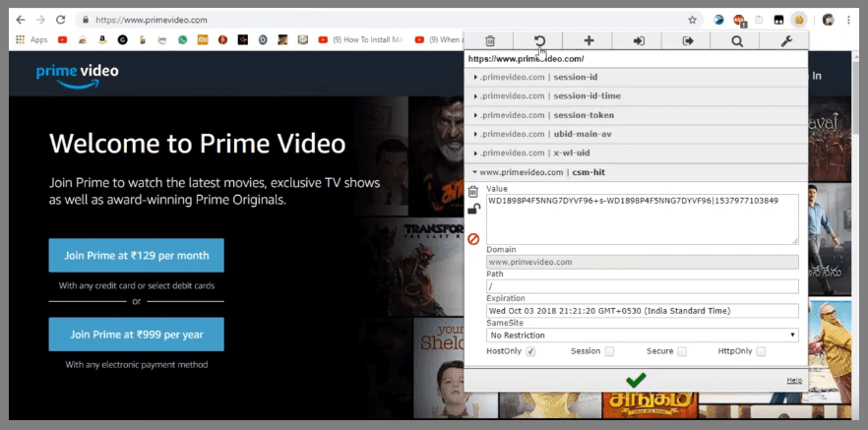Image resolution: width=868 pixels, height=430 pixels.
Task: Add a new cookie with the plus icon
Action: pos(589,41)
